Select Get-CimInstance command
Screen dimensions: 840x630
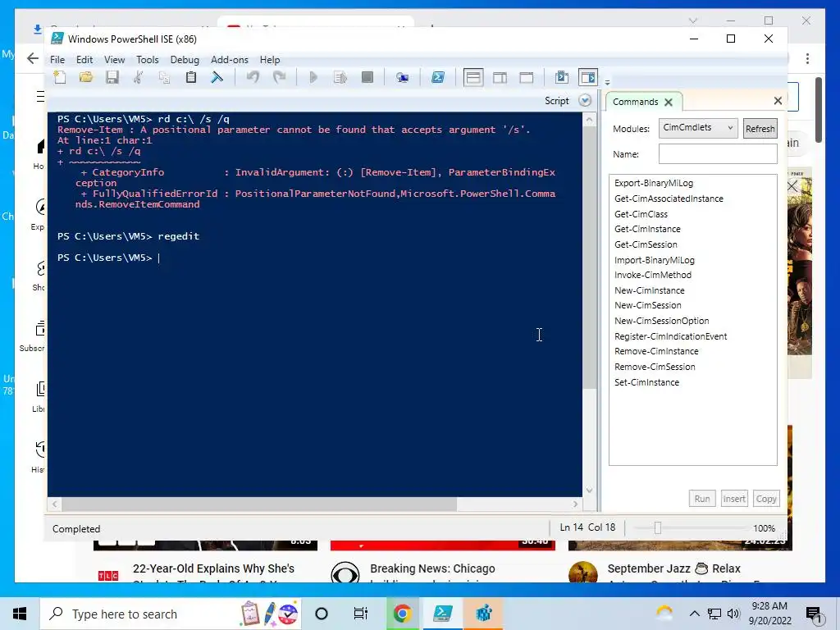(x=647, y=230)
